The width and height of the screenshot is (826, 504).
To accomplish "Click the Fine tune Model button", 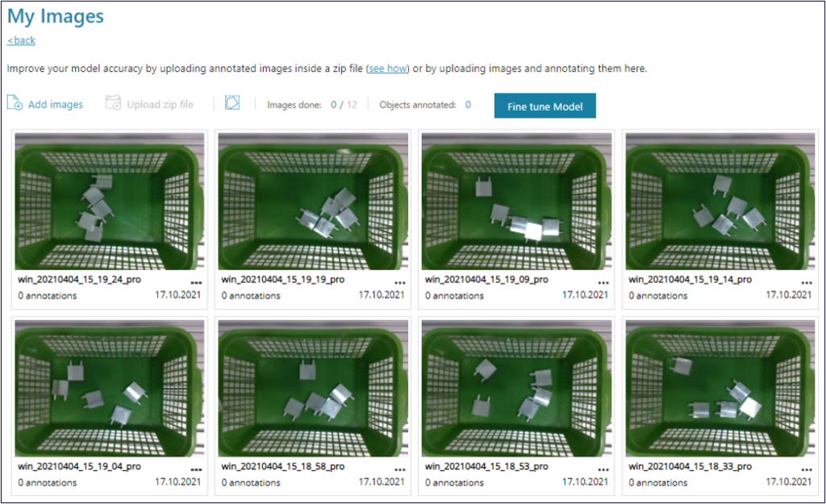I will (x=544, y=106).
